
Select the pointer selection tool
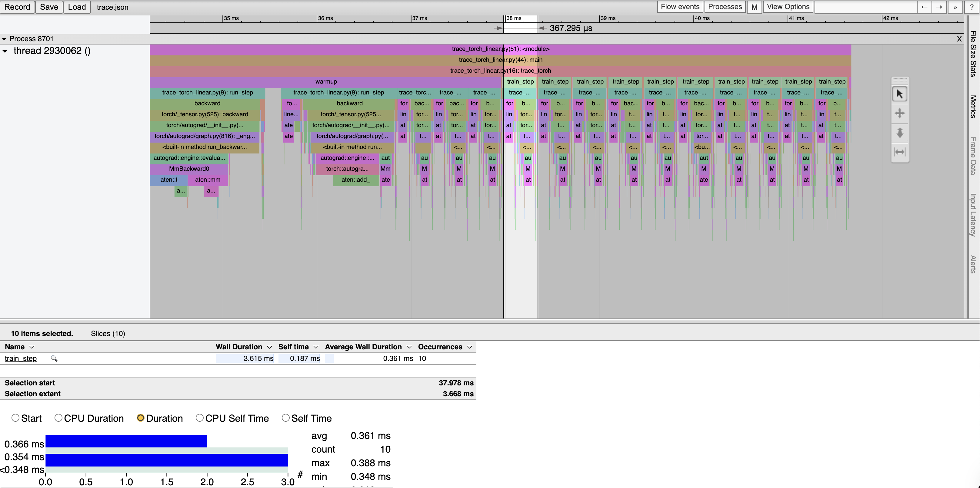pos(899,94)
